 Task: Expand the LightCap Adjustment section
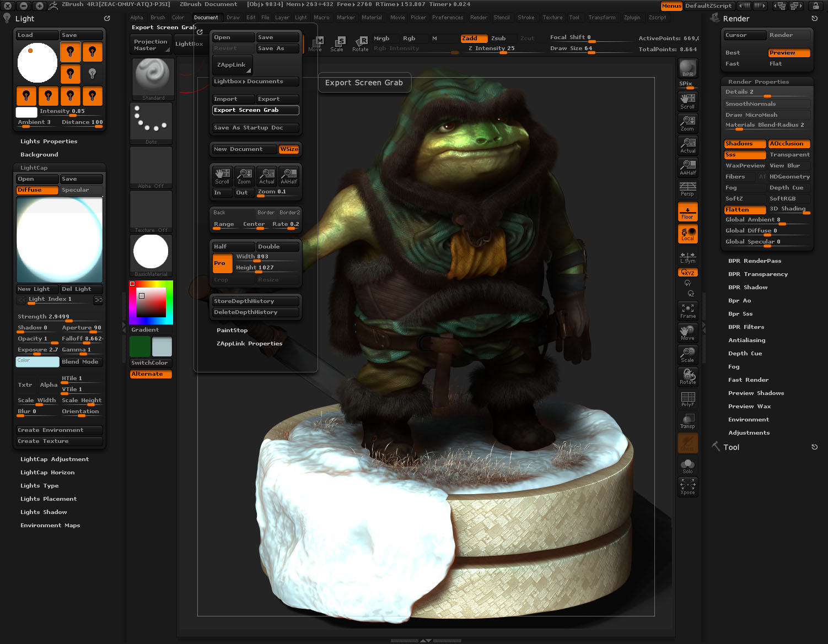pos(55,459)
